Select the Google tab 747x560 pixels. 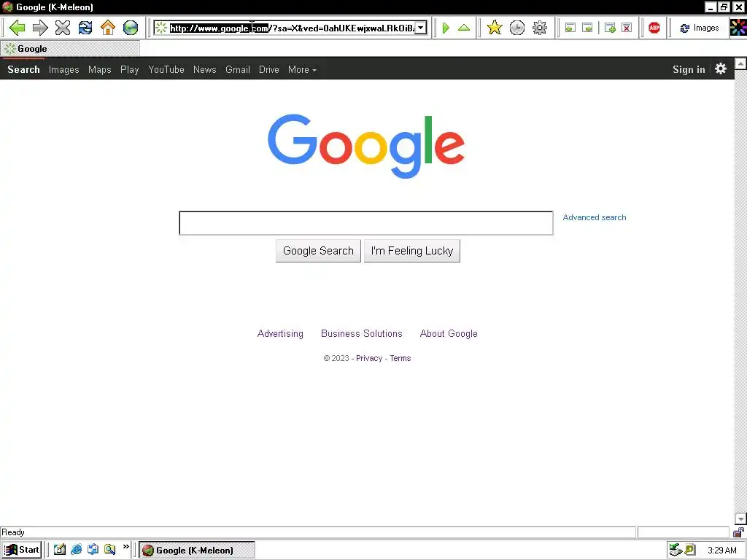click(71, 49)
